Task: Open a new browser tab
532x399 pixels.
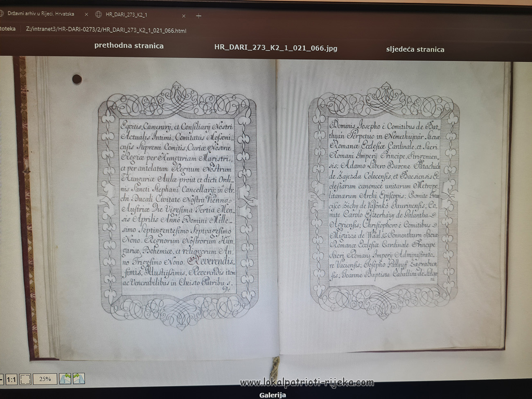Action: pos(198,16)
